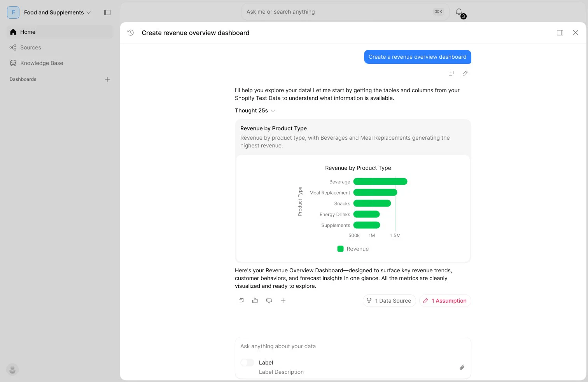
Task: Edit the user's prompt with the pencil icon
Action: (465, 73)
